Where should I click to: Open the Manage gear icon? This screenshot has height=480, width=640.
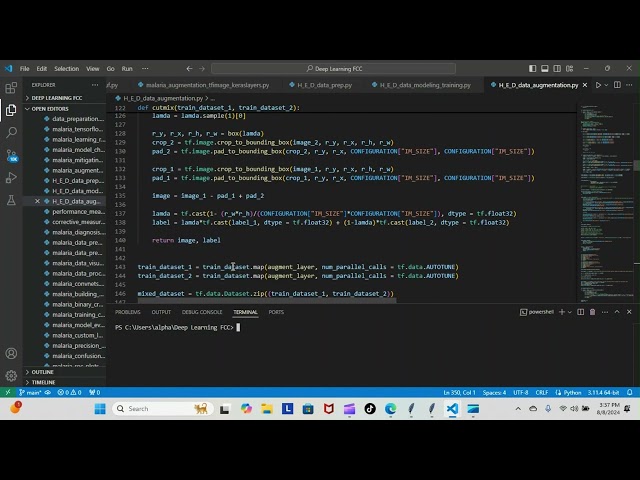pos(11,376)
